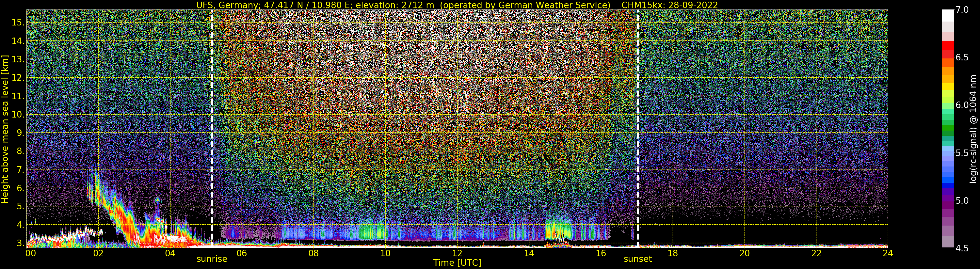
Task: Click the red segment of the colorbar
Action: [x=948, y=46]
